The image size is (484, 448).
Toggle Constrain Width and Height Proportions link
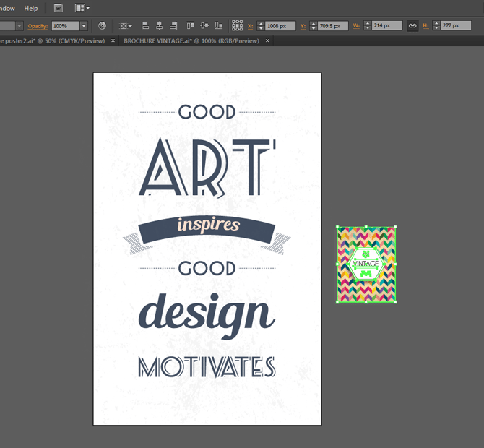pos(412,25)
